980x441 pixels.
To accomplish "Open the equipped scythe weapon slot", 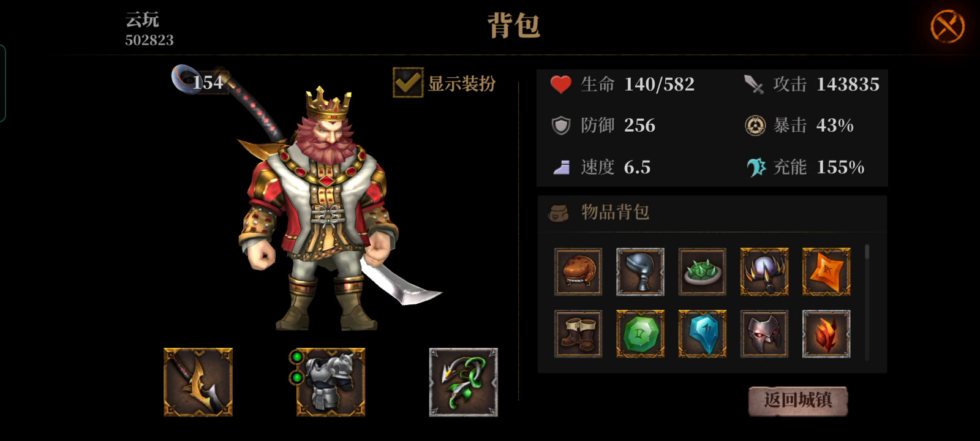I will 198,382.
